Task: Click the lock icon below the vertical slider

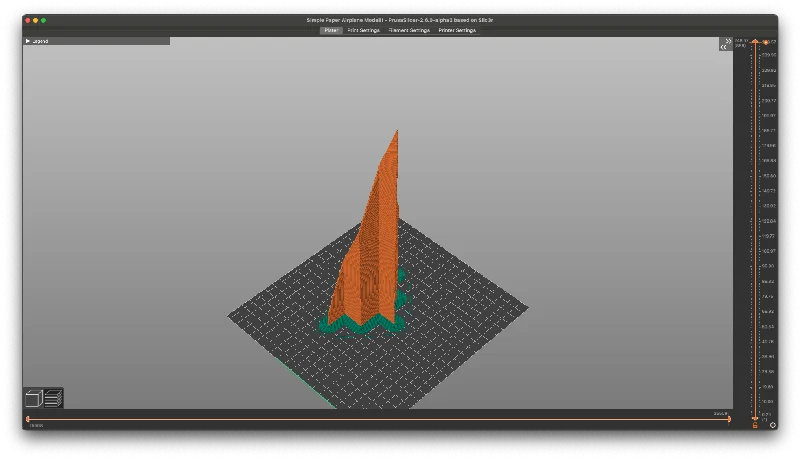Action: [x=755, y=425]
